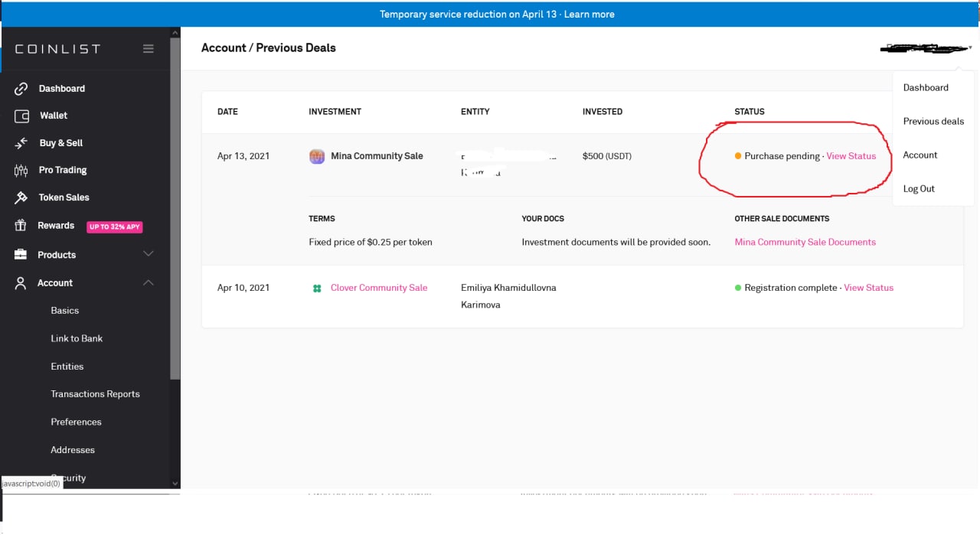Screen dimensions: 980x535
Task: Open the user account dropdown arrow
Action: 970,47
